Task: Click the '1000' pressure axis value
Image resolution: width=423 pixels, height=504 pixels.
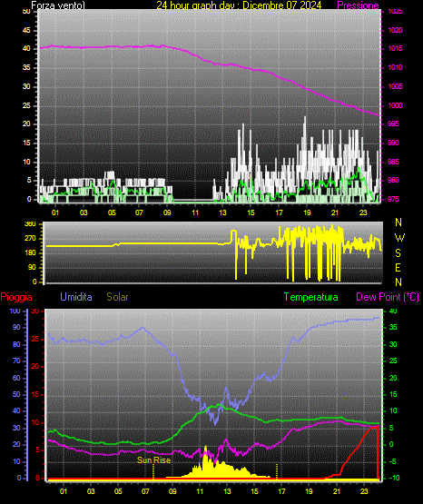Action: (395, 105)
